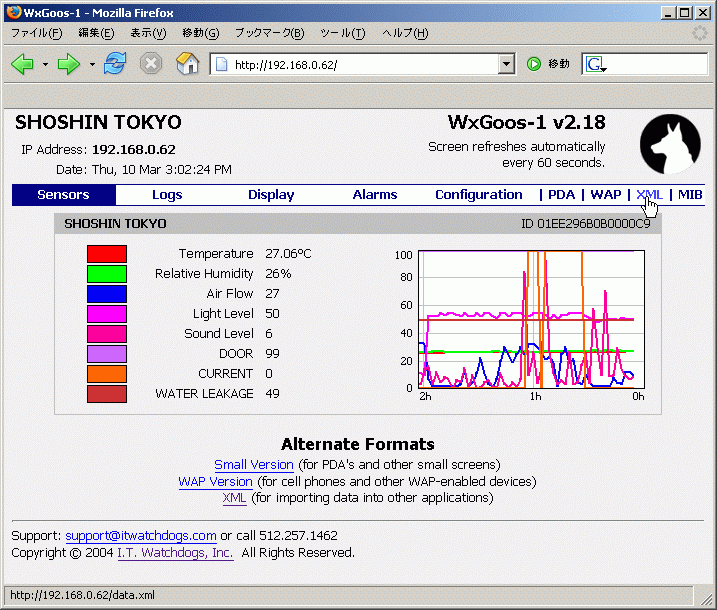Viewport: 717px width, 610px height.
Task: Click the date Thu, 10 Mar 3:02:24 PM
Action: (x=162, y=170)
